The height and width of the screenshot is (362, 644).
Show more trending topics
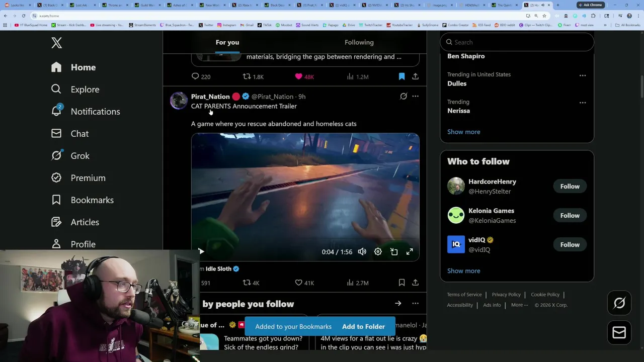[463, 132]
